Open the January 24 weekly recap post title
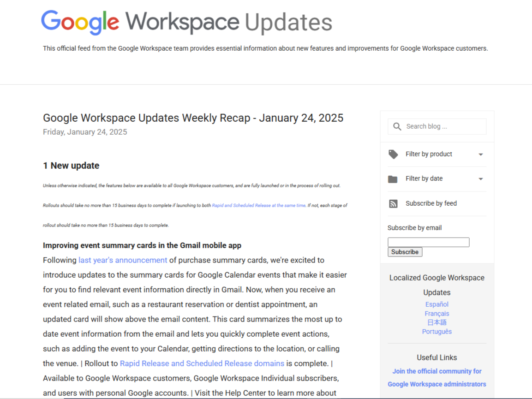The image size is (532, 399). [193, 118]
